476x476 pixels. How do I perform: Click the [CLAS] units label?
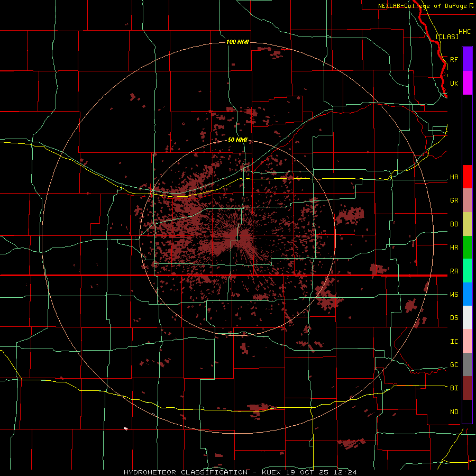447,36
